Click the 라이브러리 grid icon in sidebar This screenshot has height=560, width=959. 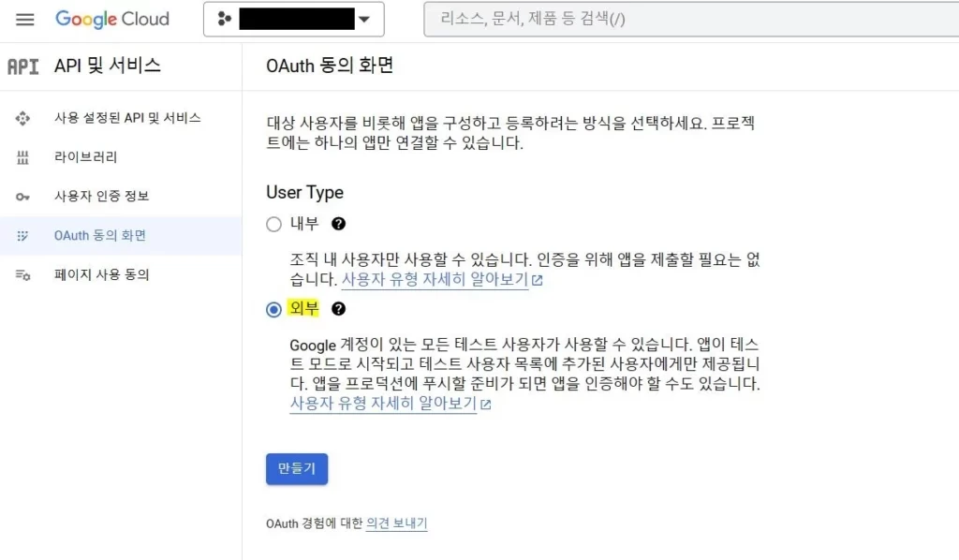coord(22,157)
